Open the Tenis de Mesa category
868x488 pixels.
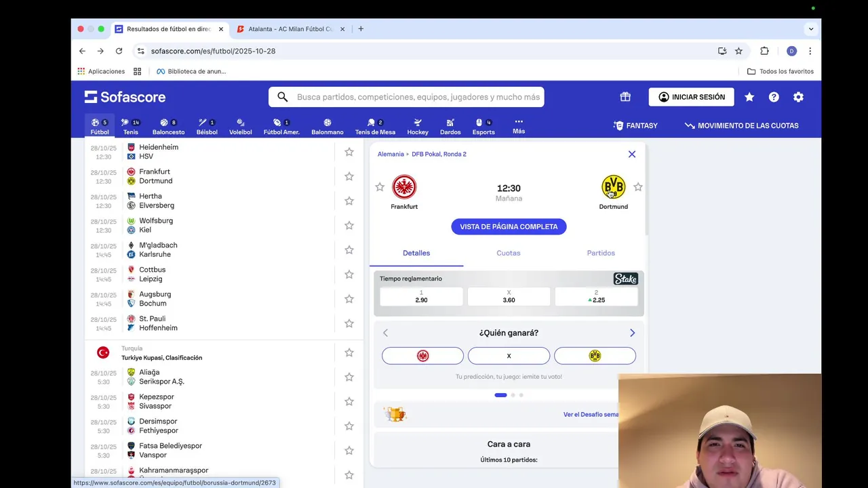375,126
